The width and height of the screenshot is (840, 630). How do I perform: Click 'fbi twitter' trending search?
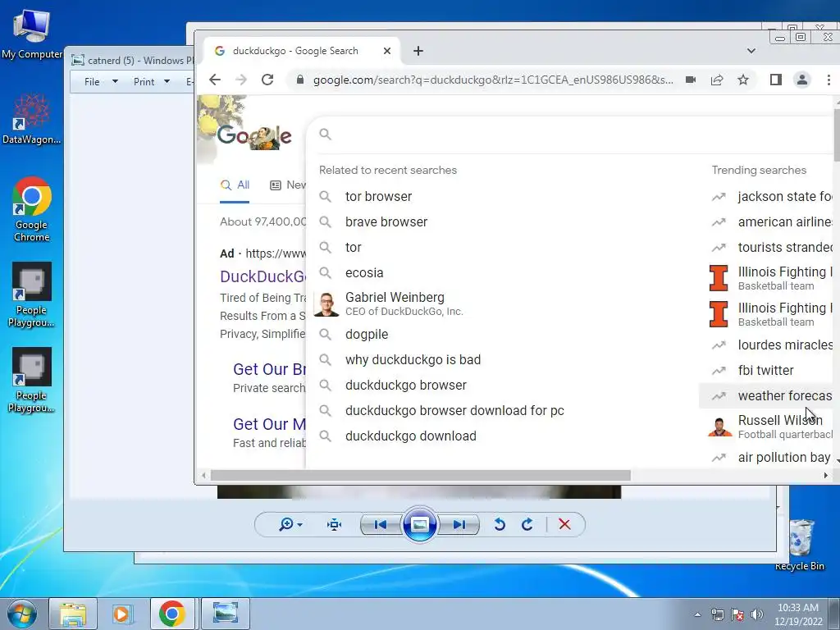[x=766, y=370]
